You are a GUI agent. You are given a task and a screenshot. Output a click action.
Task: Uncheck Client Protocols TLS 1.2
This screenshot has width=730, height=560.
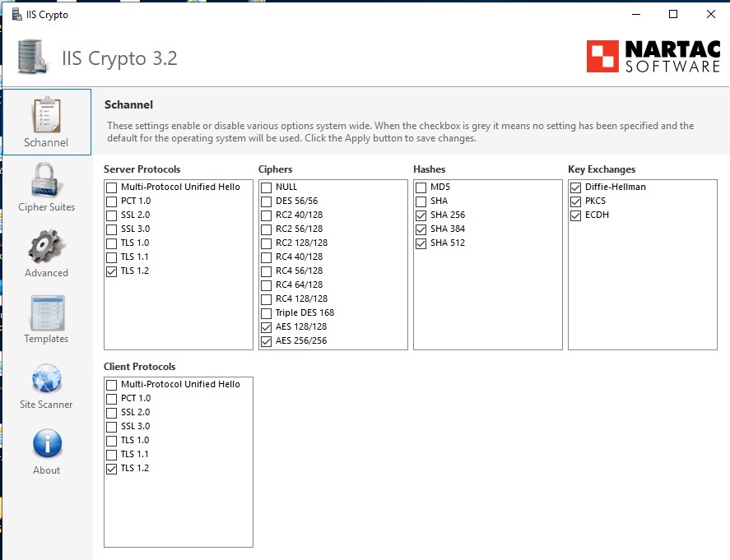tap(111, 469)
